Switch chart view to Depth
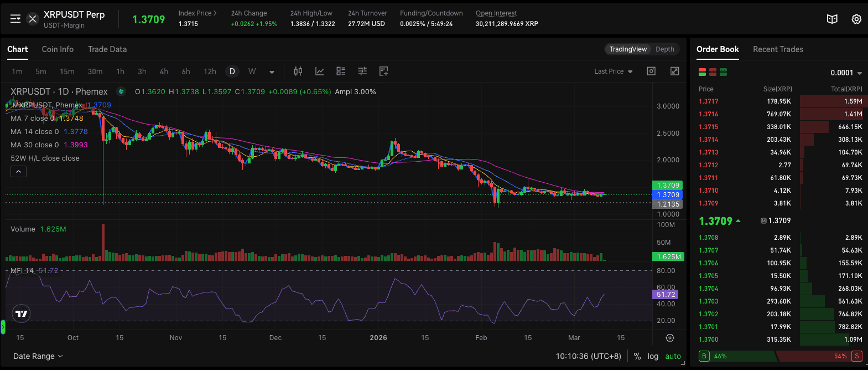868x370 pixels. 664,49
